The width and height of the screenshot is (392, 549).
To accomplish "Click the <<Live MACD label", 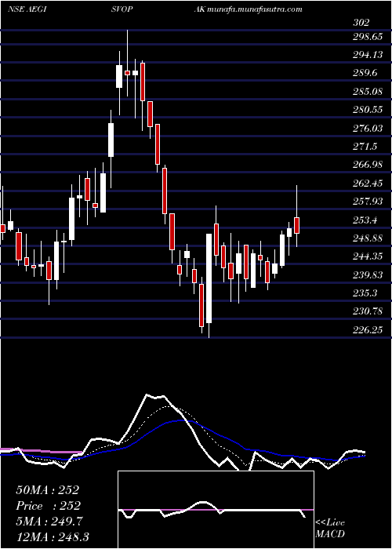I will [330, 528].
